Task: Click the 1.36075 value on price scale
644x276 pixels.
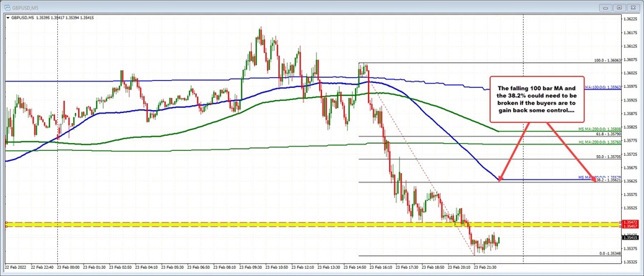Action: (630, 59)
